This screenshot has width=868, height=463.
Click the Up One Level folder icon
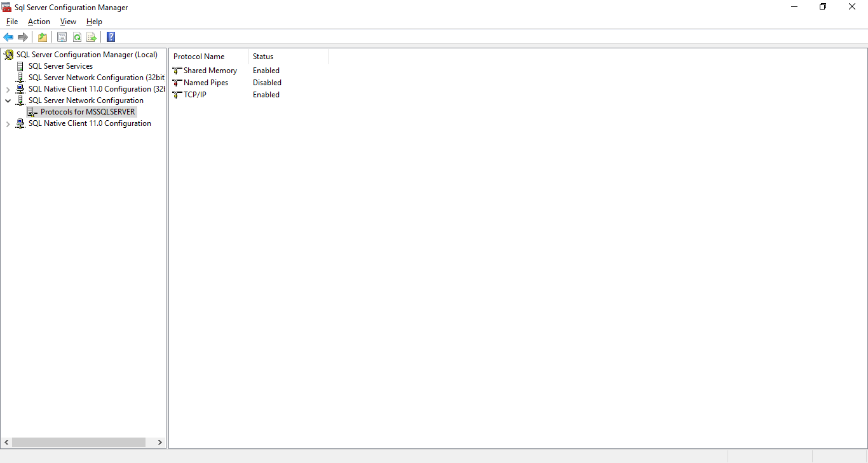coord(43,37)
